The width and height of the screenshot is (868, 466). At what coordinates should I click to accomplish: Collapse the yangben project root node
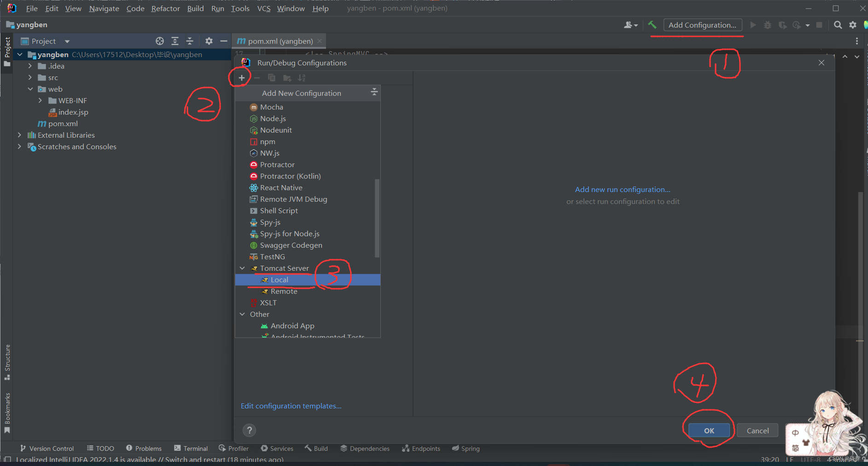[20, 54]
